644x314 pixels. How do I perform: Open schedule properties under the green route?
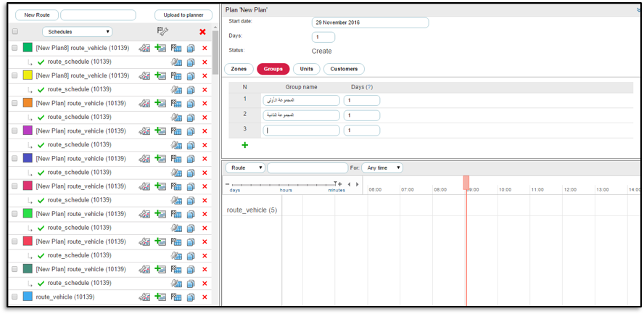[176, 62]
